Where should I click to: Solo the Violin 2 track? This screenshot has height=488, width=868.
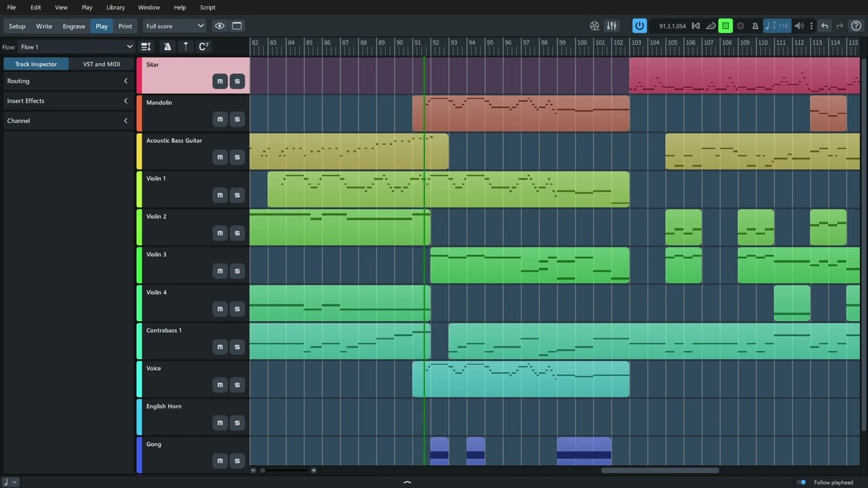(x=237, y=233)
